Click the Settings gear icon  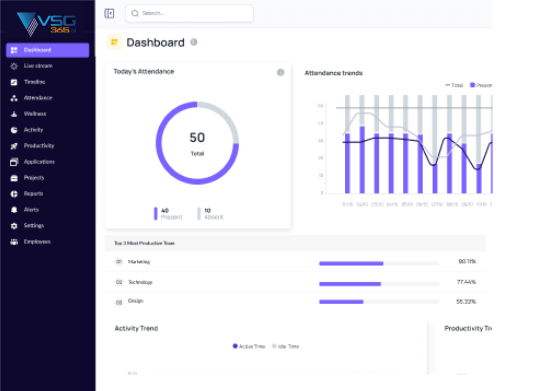point(14,226)
